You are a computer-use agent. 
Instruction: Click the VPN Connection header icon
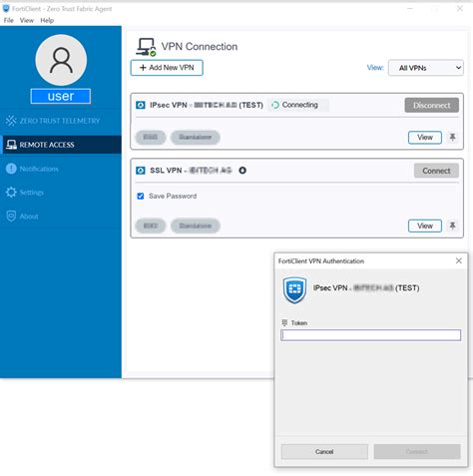pos(146,47)
